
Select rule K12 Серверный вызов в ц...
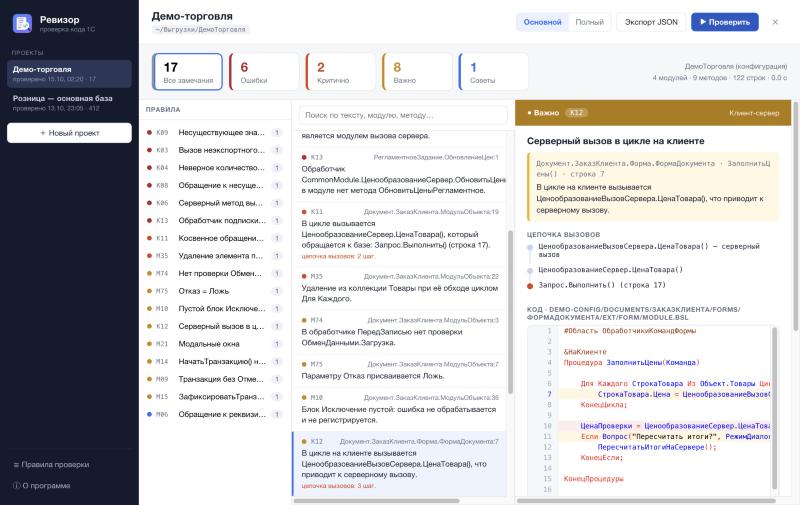(x=214, y=326)
